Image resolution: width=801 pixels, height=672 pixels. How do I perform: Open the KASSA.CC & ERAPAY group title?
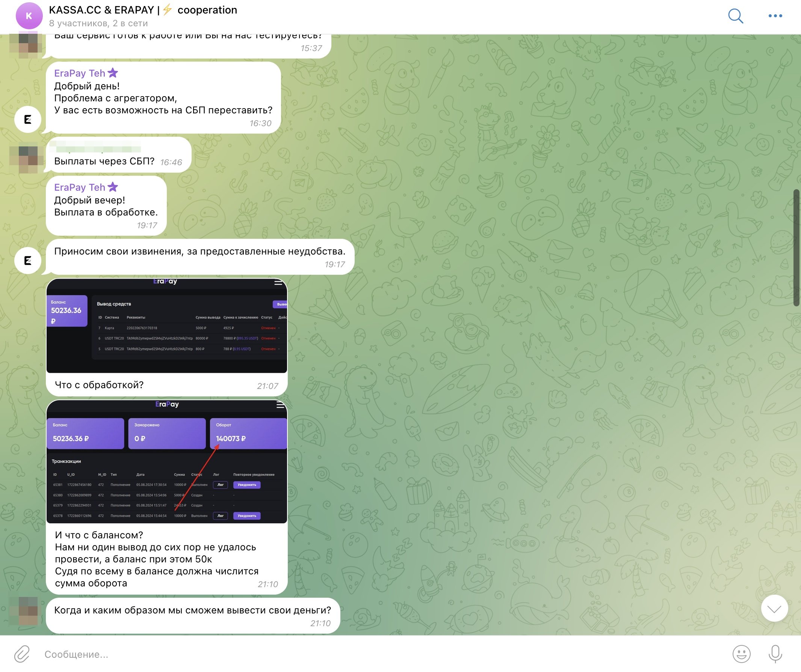[x=143, y=10]
